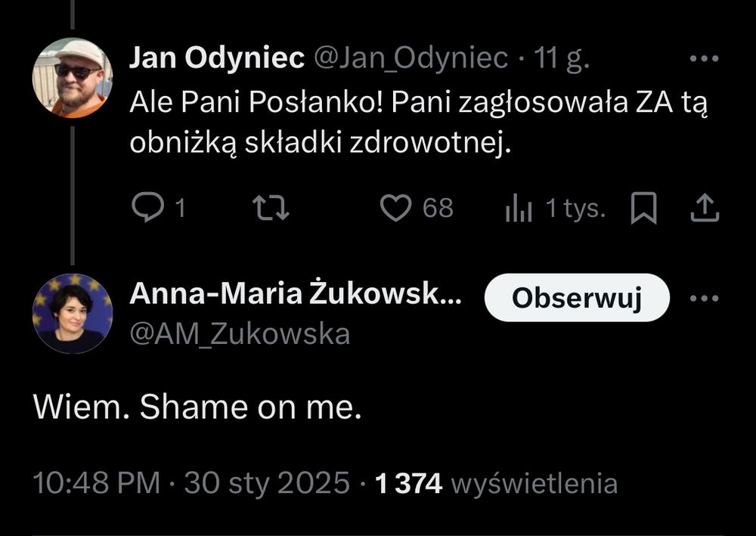Viewport: 756px width, 536px height.
Task: Click the 10:48 PM · 30 sty 2025 timestamp
Action: point(191,483)
